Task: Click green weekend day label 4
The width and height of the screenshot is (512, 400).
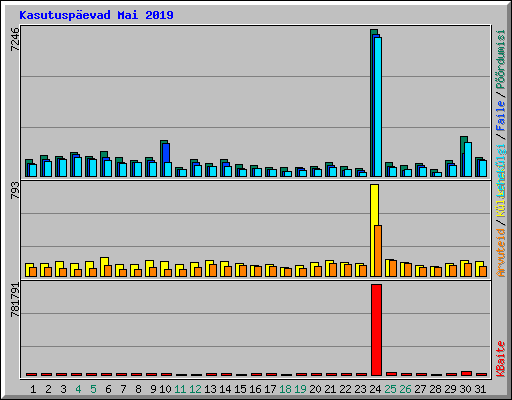Action: tap(78, 389)
